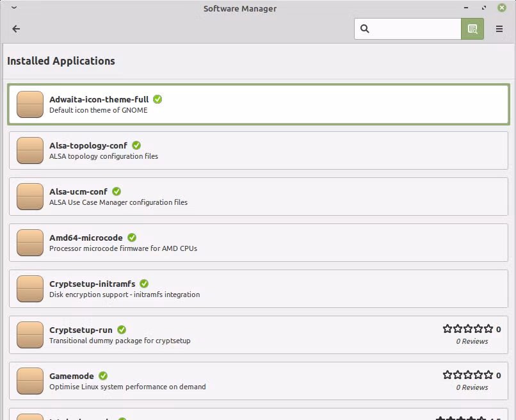Open Adwaita-icon-theme-full title

pyautogui.click(x=99, y=99)
